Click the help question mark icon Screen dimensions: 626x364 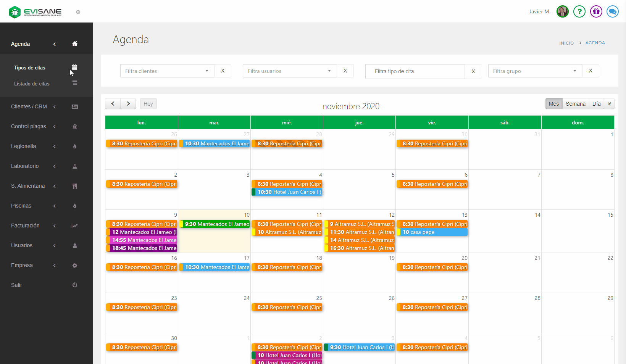click(579, 11)
